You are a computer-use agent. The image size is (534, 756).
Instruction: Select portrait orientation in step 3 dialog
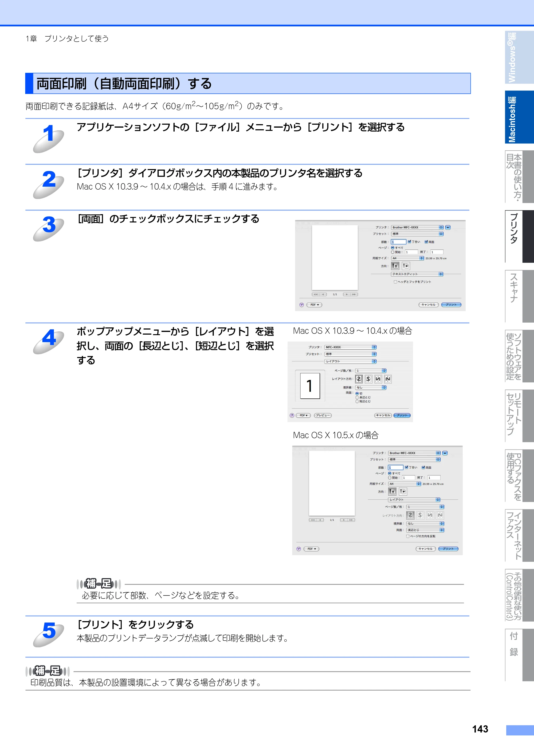(395, 266)
